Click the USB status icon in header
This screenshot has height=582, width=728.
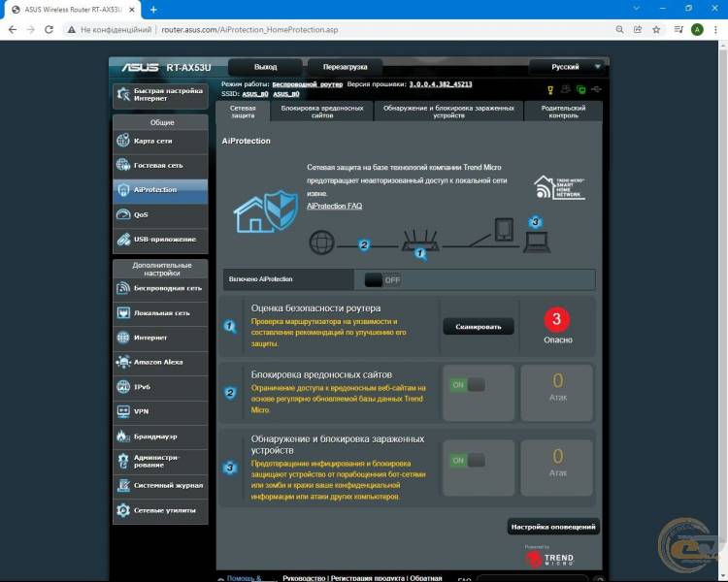point(597,89)
